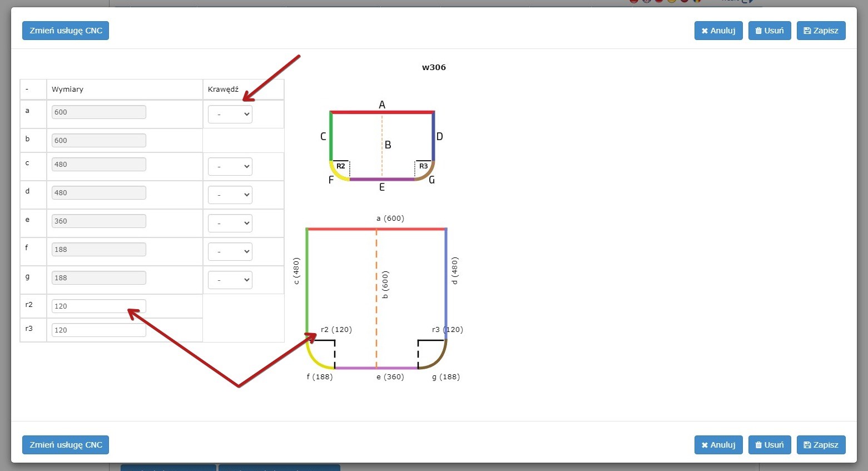Viewport: 868px width, 471px height.
Task: Open the edge dropdown for row f
Action: click(x=230, y=251)
